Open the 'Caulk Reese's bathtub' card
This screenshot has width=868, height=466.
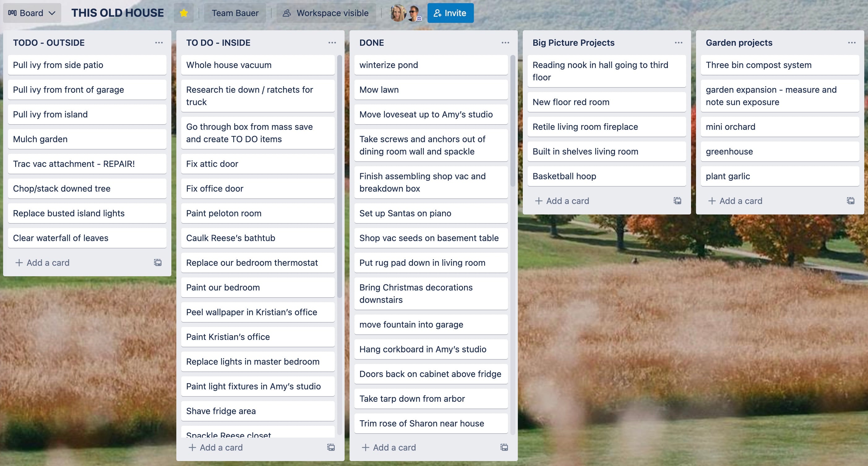[258, 238]
